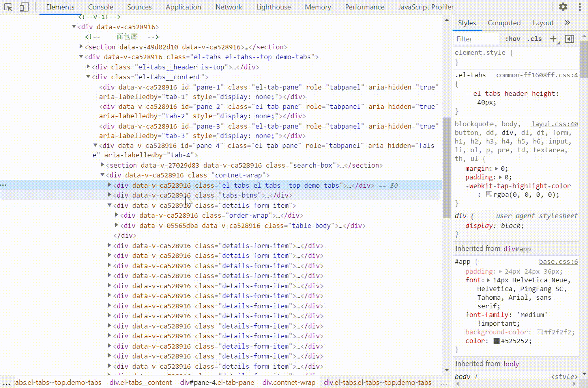Toggle the device toolbar icon
Screen dimensions: 588x388
[x=24, y=7]
